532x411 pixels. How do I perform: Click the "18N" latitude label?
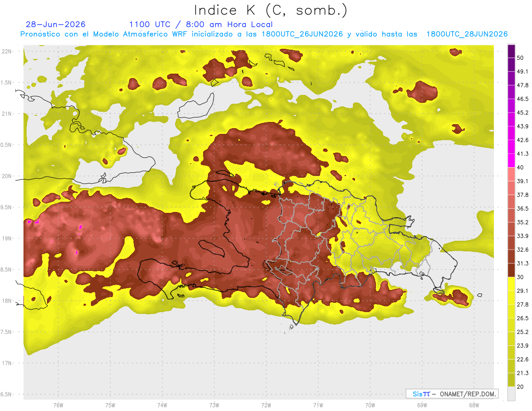click(8, 301)
